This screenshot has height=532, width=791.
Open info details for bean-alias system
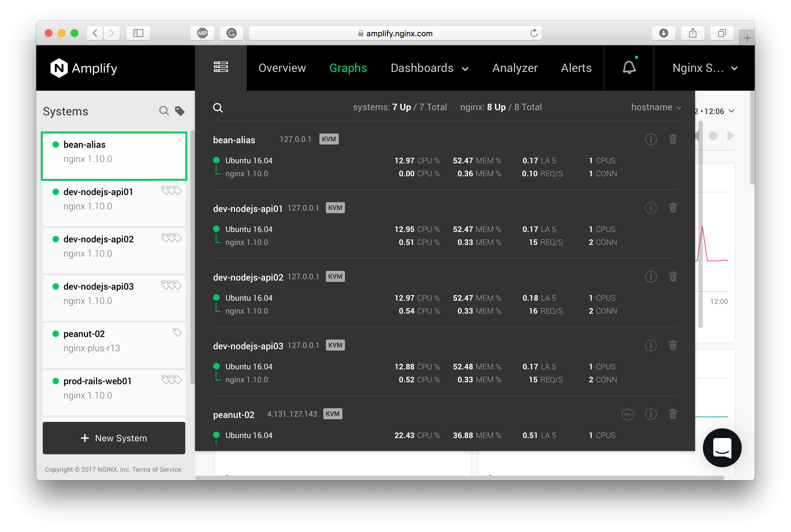pyautogui.click(x=651, y=139)
